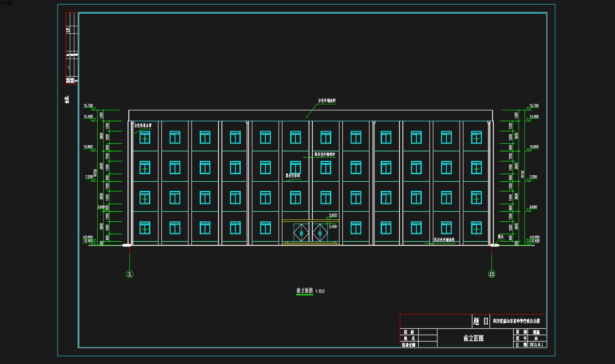Click the 7.200 elevation mark on the right side

(x=533, y=177)
